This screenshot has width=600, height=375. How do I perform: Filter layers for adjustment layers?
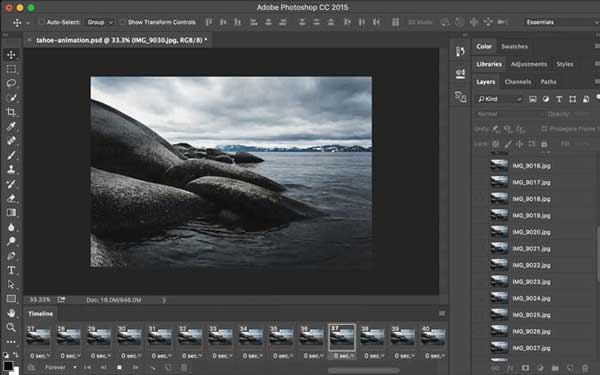click(546, 99)
